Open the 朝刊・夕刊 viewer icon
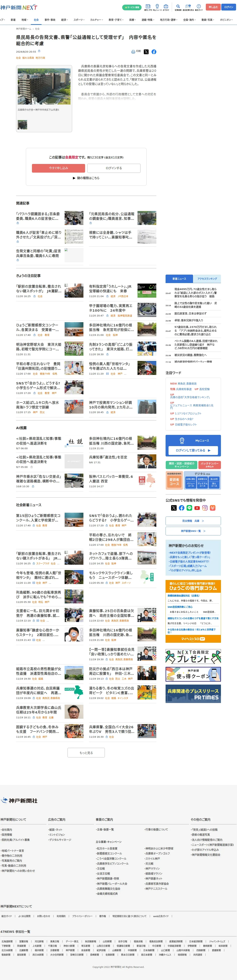The width and height of the screenshot is (237, 980). pos(148,7)
